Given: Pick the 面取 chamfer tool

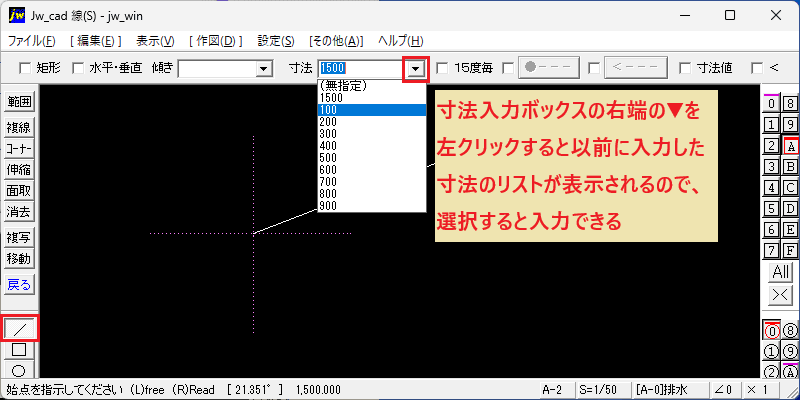Looking at the screenshot, I should pos(19,191).
